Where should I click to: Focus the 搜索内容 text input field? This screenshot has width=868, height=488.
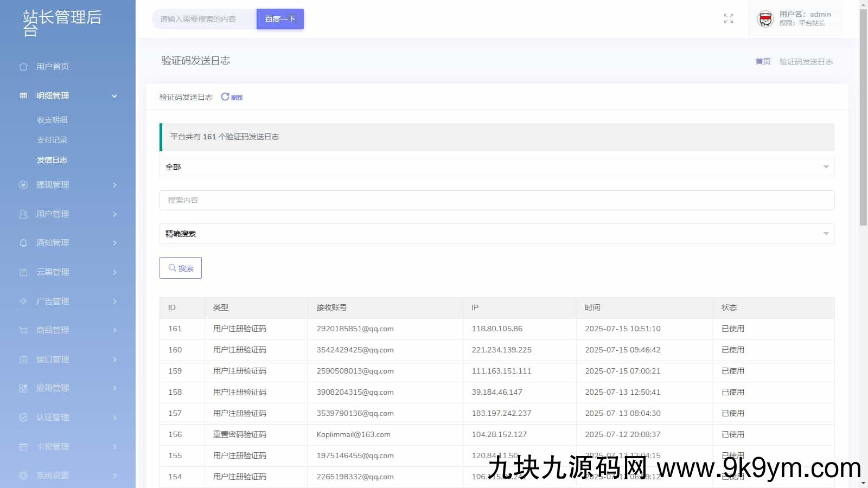pyautogui.click(x=496, y=200)
